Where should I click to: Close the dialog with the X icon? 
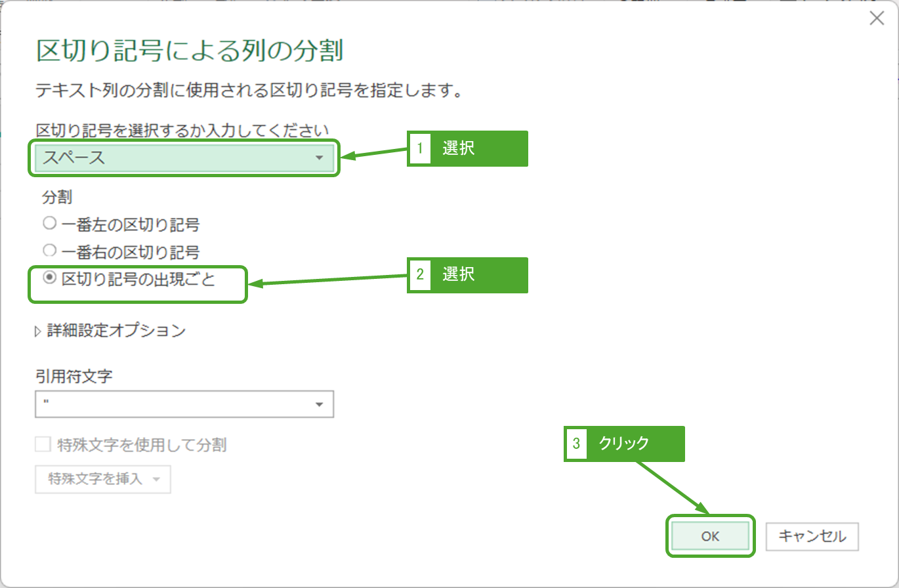pos(877,19)
